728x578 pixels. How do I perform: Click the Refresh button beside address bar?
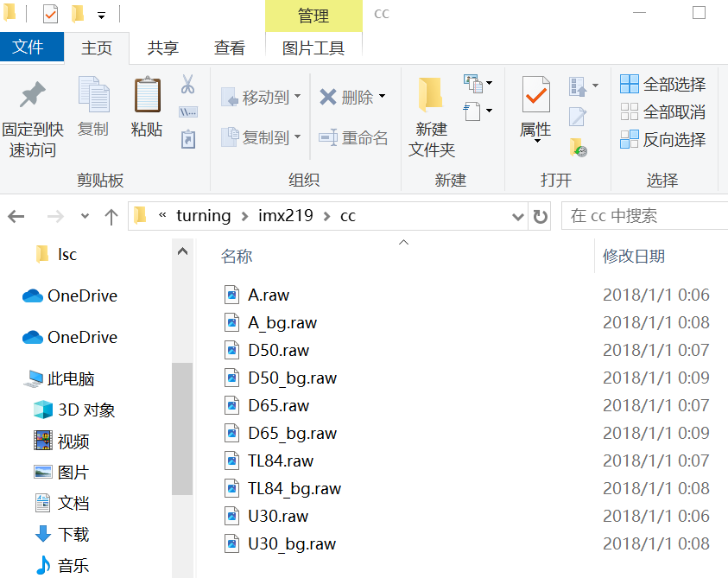pyautogui.click(x=541, y=216)
